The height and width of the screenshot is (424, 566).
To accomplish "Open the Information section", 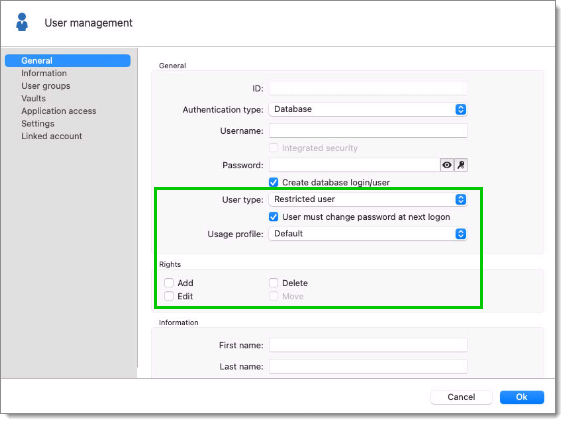I will (x=44, y=73).
